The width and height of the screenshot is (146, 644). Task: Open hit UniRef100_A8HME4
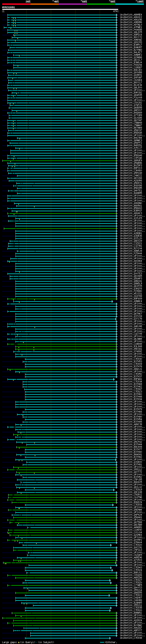pos(131,15)
